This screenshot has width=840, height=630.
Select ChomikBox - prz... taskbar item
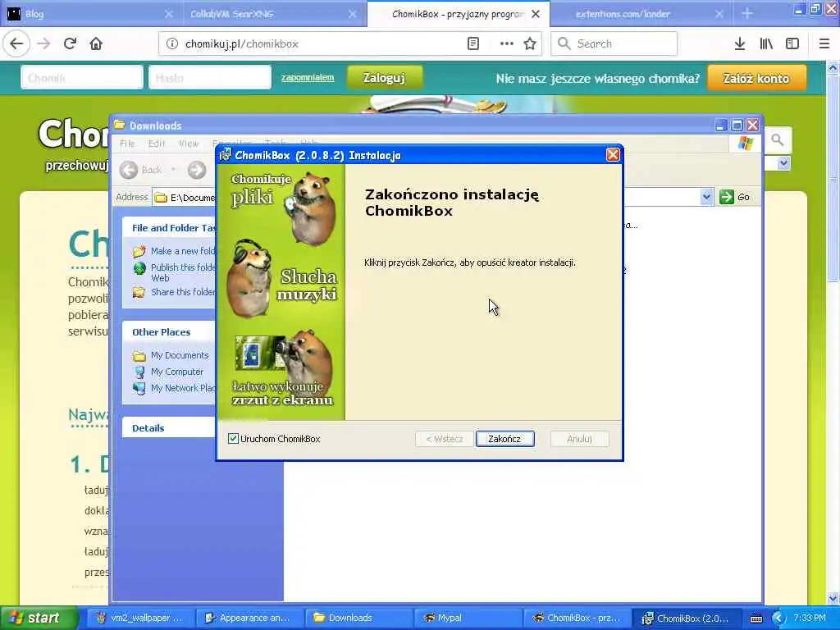point(577,619)
